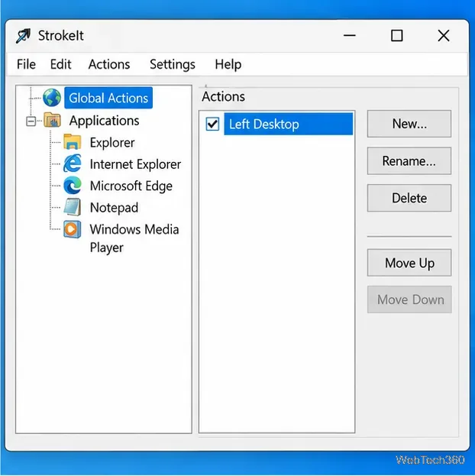Open the Actions menu
The height and width of the screenshot is (476, 475).
[109, 64]
